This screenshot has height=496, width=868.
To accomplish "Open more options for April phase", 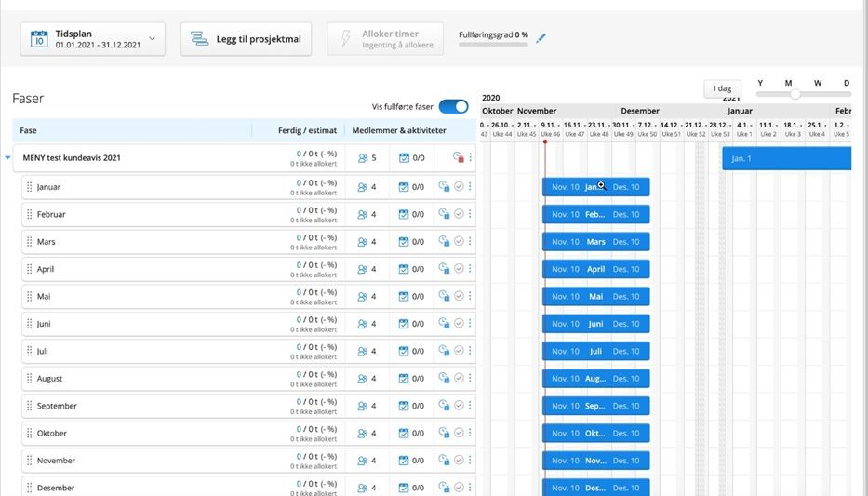I will pyautogui.click(x=470, y=269).
